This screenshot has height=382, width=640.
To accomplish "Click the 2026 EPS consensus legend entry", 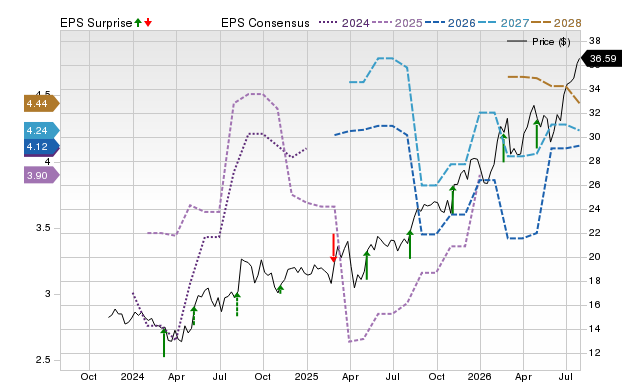I will (x=450, y=23).
